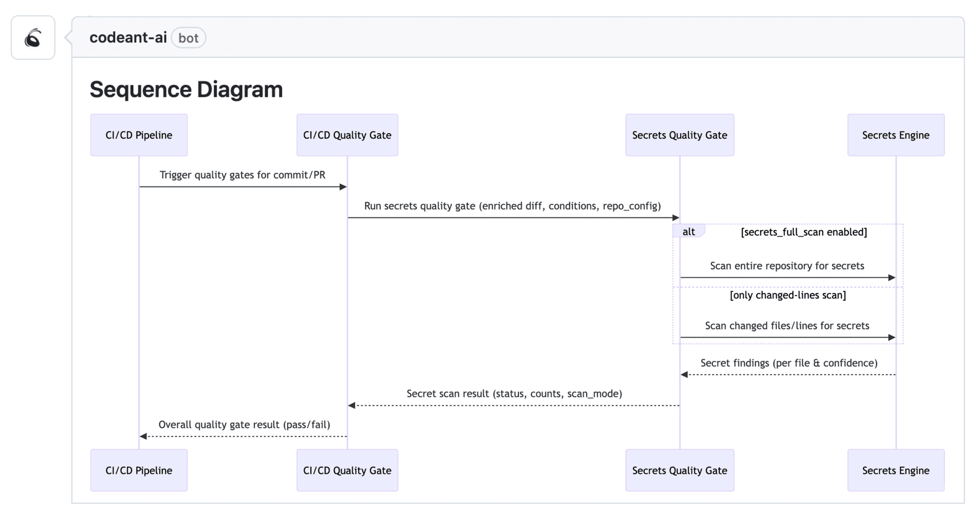Click the only changed-lines scan condition
Screen dimensions: 980x510
(788, 295)
